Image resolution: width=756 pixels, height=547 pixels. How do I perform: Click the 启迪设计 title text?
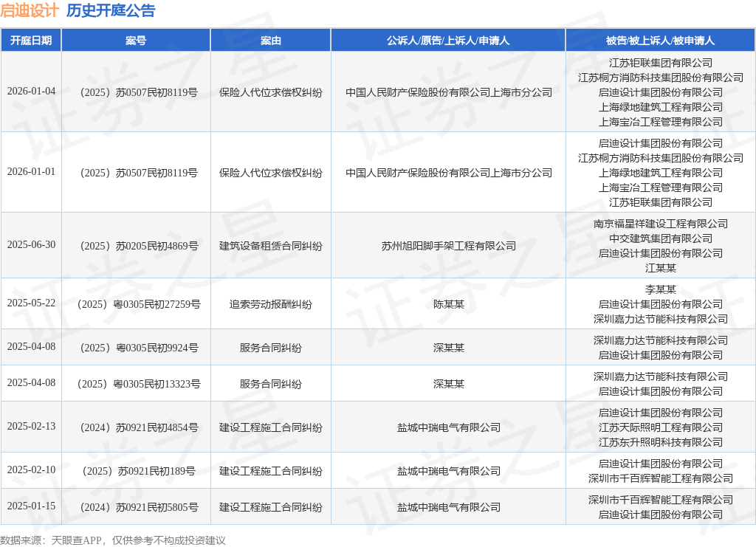(x=30, y=10)
